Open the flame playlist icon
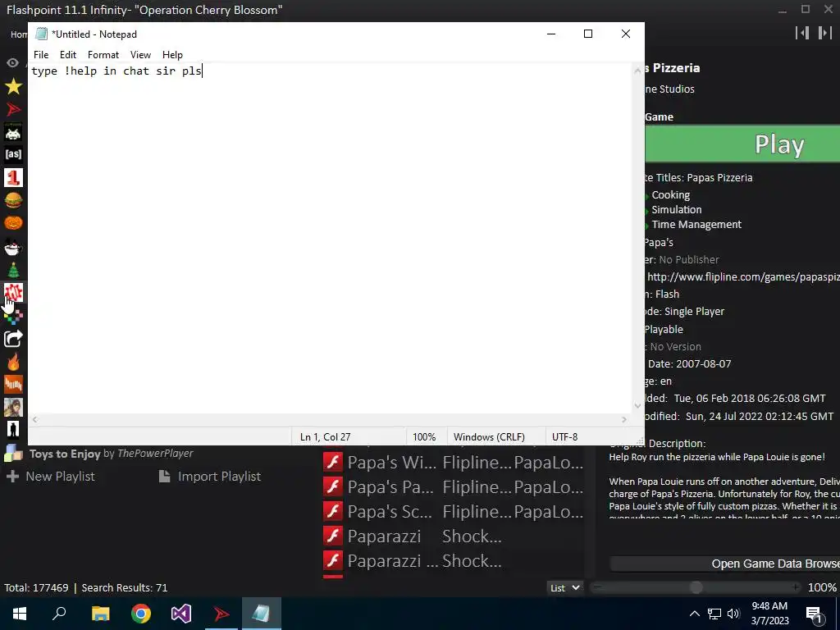This screenshot has height=630, width=840. click(13, 362)
